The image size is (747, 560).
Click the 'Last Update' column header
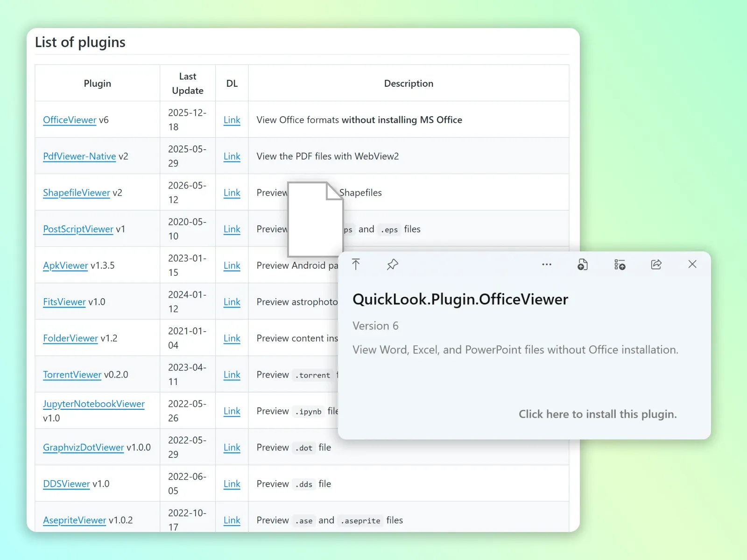pos(188,84)
